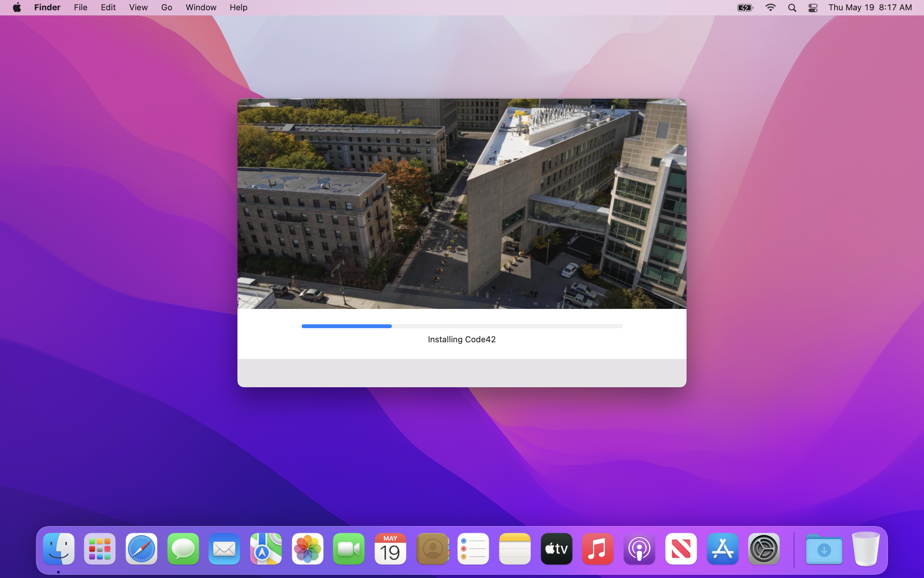Screen dimensions: 924x578
Task: Click the 'Installing Code42' status text
Action: click(x=462, y=339)
